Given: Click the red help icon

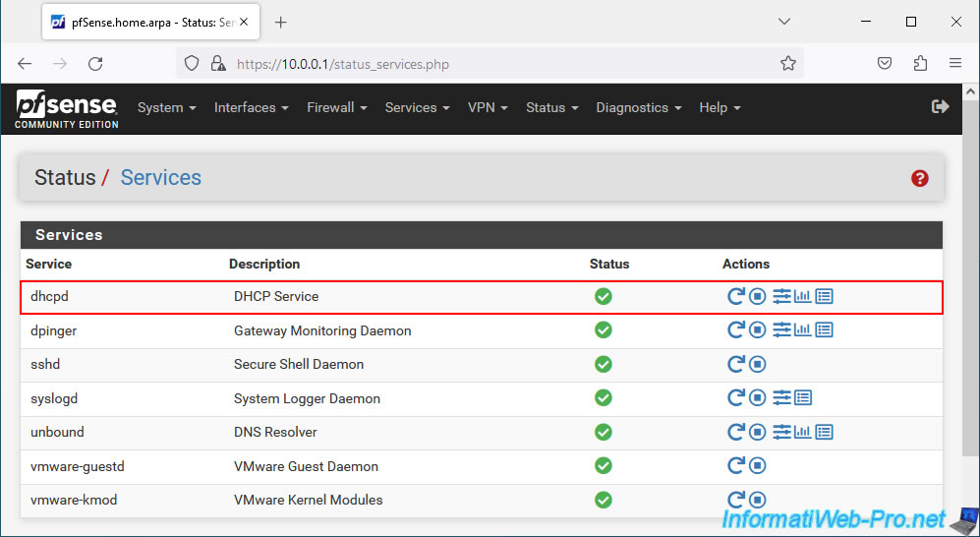Looking at the screenshot, I should pos(919,179).
